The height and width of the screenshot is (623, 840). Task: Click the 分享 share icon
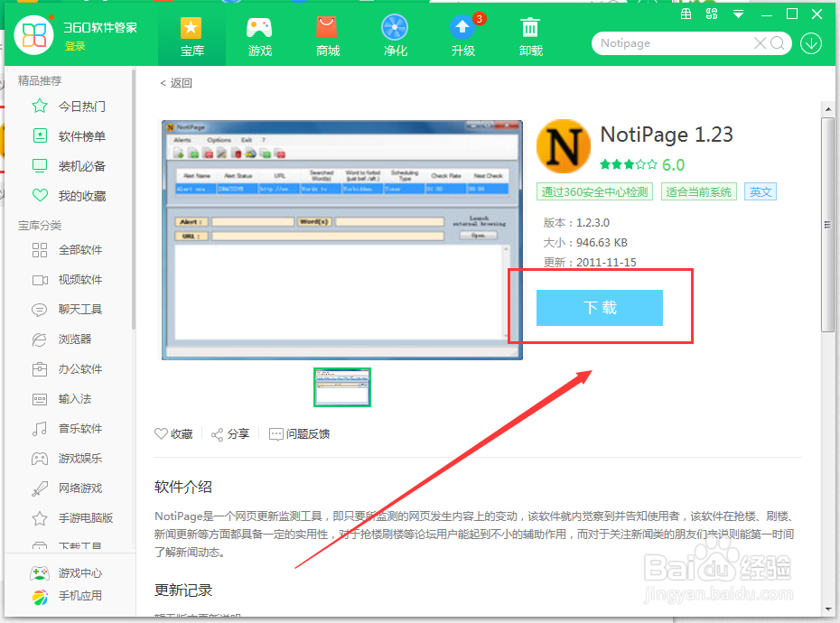230,434
